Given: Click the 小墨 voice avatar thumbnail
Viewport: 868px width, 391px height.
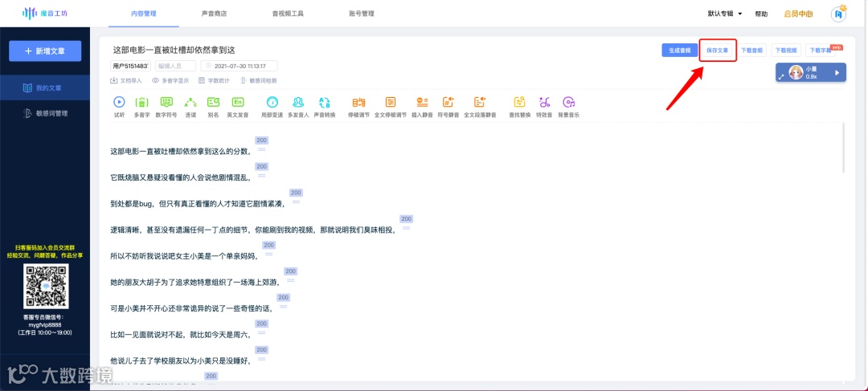Looking at the screenshot, I should [x=796, y=72].
